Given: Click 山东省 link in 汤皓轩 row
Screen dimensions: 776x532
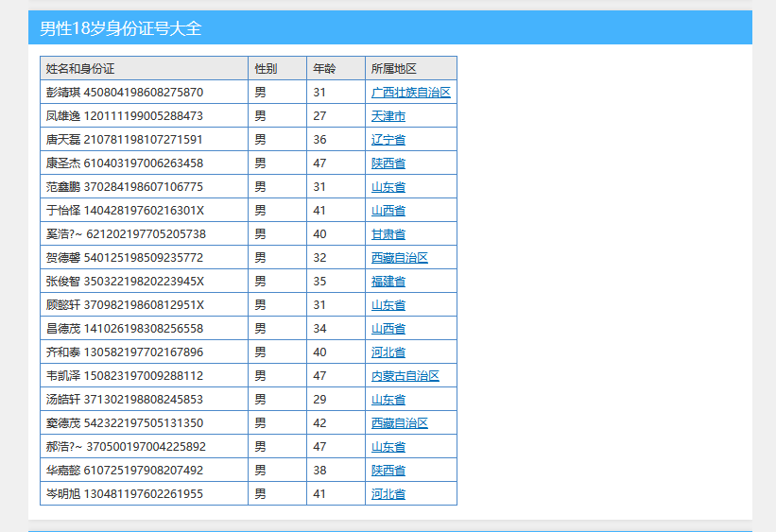Looking at the screenshot, I should 388,400.
